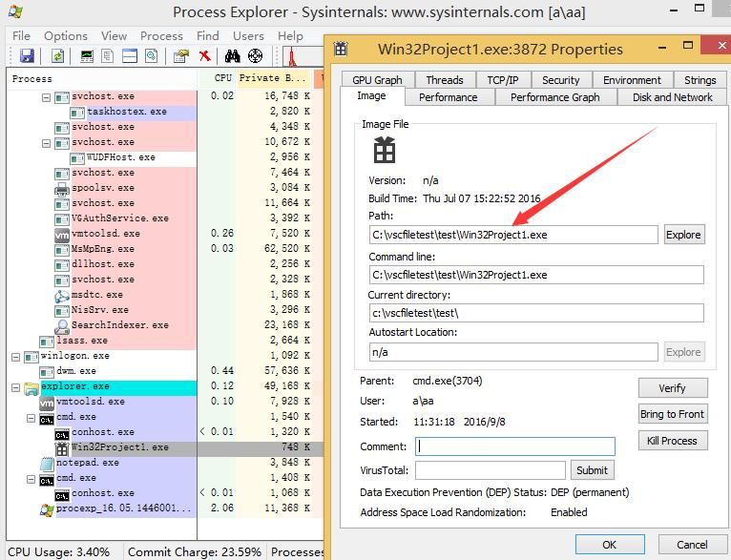Dismiss the dialog with Cancel
Screen dimensions: 731x560
(x=692, y=544)
